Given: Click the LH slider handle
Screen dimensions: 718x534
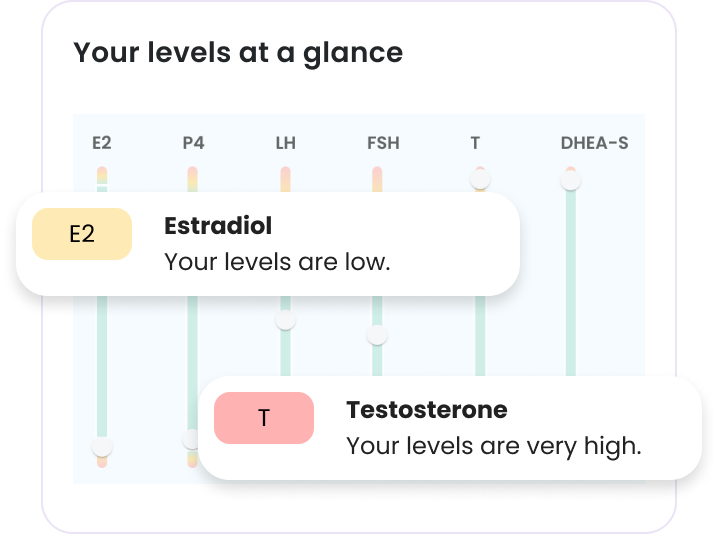Looking at the screenshot, I should [286, 321].
